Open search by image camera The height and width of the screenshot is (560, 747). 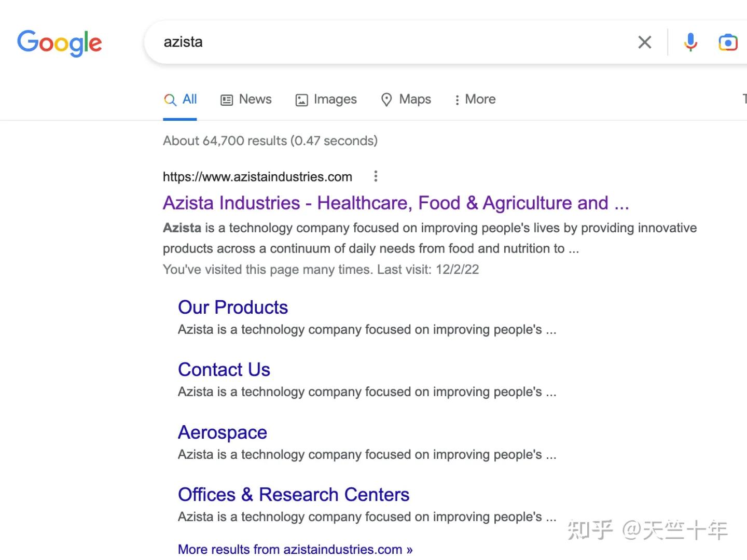[727, 42]
